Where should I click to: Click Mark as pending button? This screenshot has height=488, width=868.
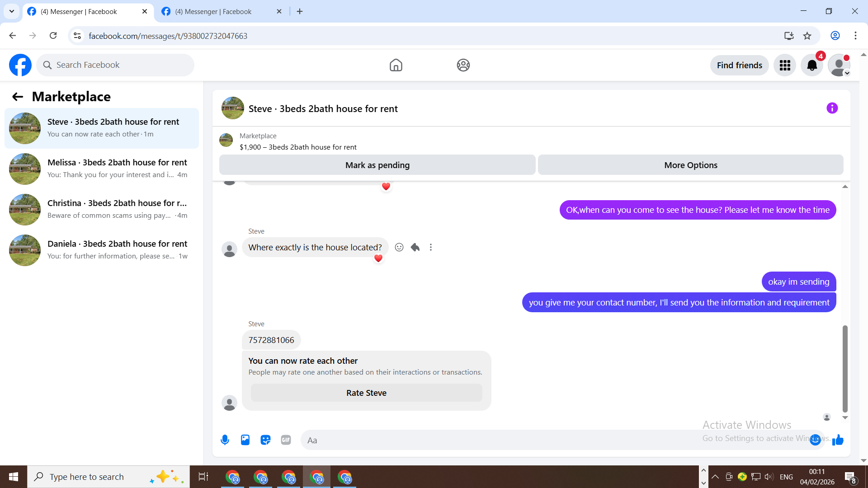377,165
